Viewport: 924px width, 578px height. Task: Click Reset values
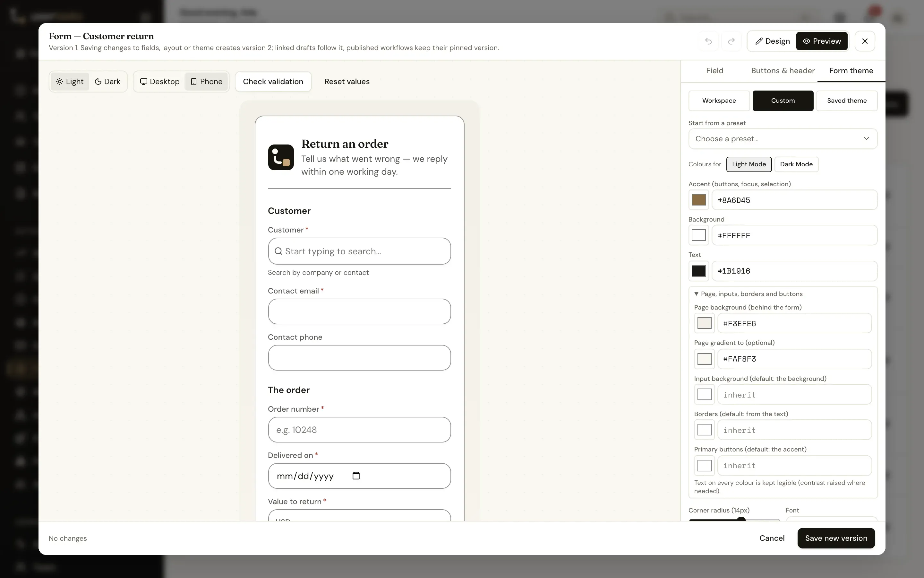[347, 82]
